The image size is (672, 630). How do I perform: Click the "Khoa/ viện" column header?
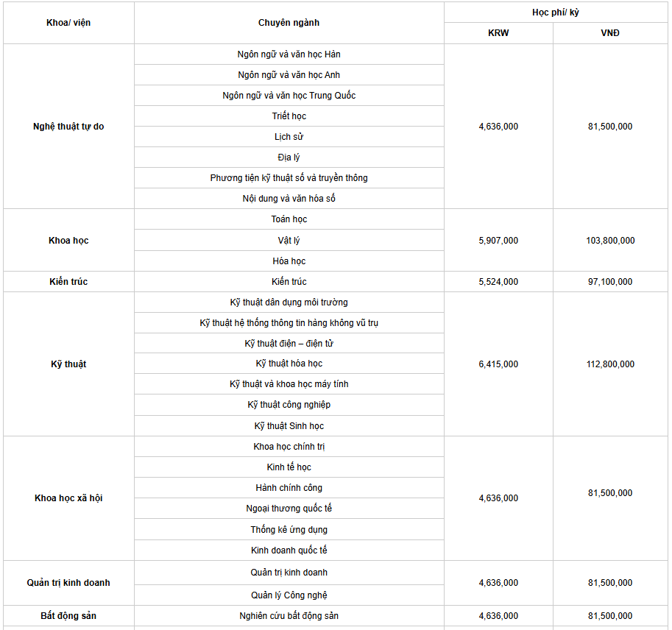(x=68, y=23)
